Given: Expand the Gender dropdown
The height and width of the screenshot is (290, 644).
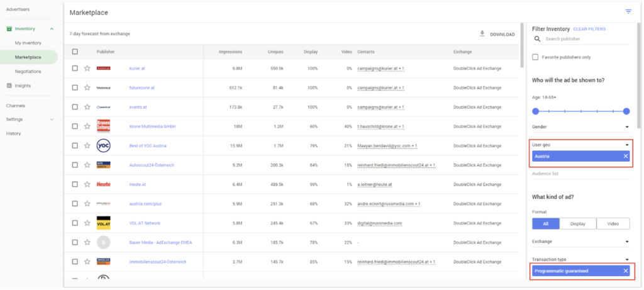Looking at the screenshot, I should click(x=626, y=127).
